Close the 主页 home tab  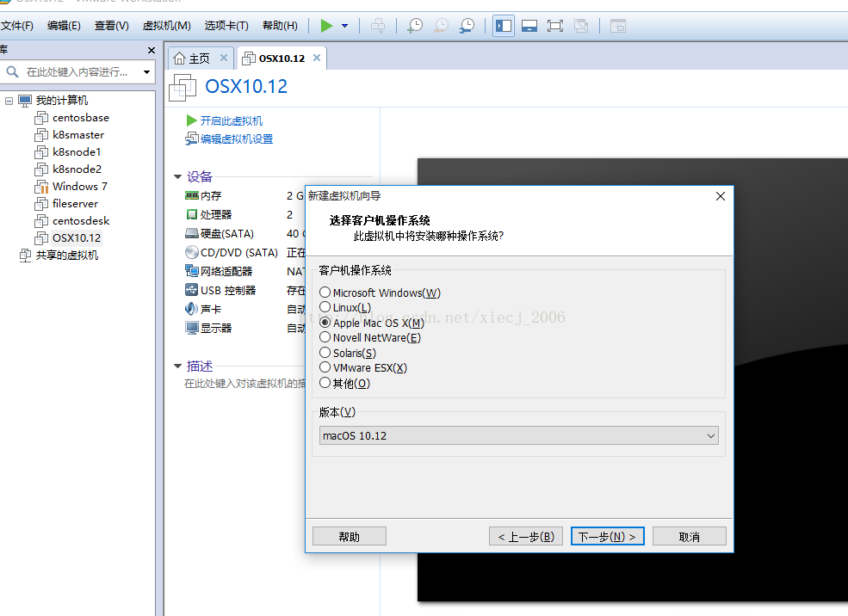(223, 58)
